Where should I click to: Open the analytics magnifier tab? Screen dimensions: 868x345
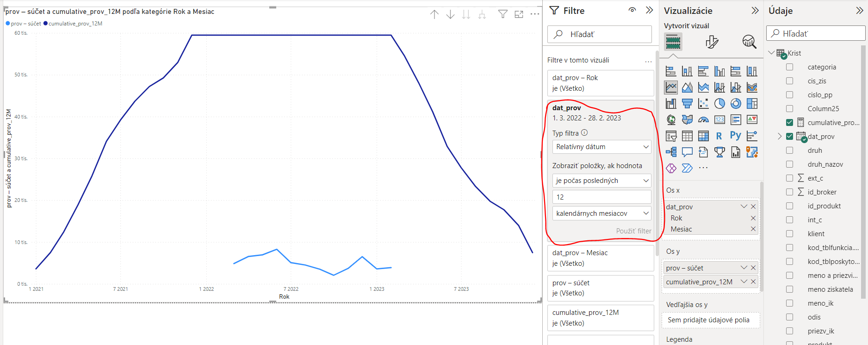click(x=749, y=42)
